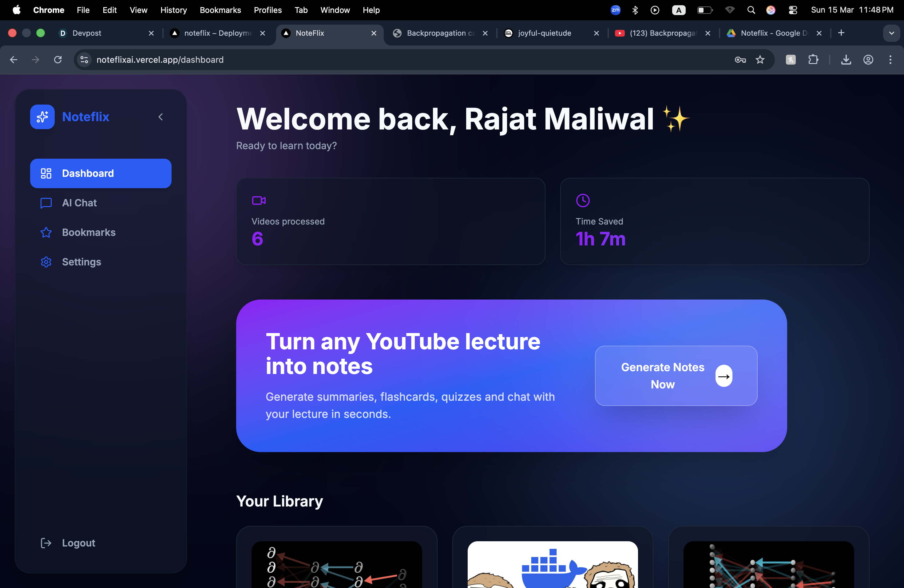Open Settings gear in sidebar
The image size is (904, 588).
[x=46, y=262]
